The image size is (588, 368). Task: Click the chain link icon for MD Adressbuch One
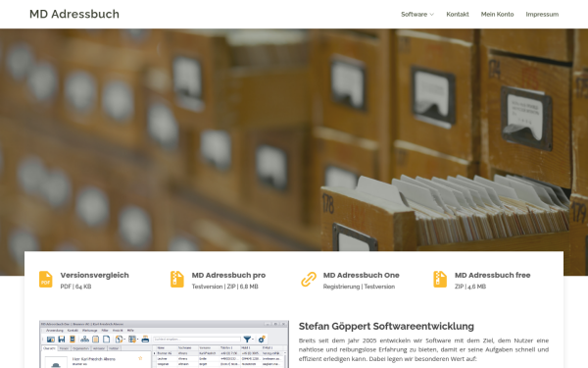tap(309, 280)
